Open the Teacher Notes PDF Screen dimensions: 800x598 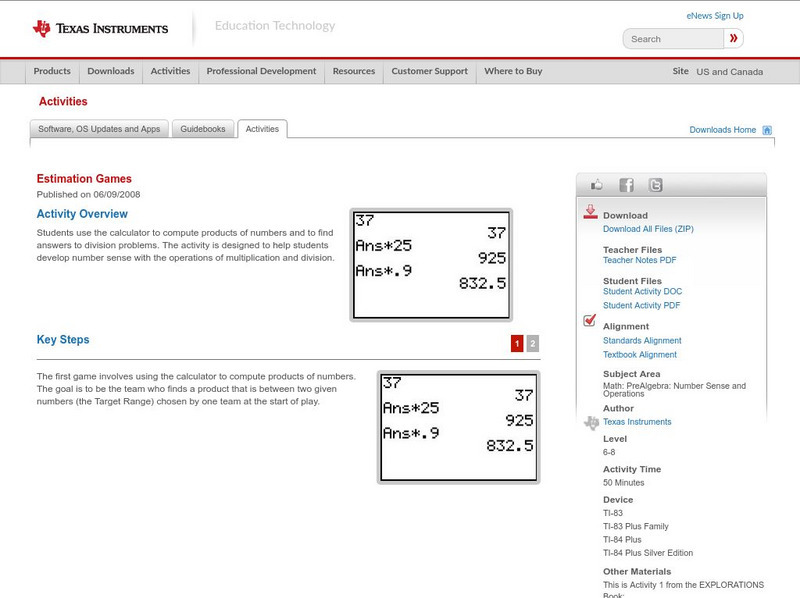click(x=639, y=260)
